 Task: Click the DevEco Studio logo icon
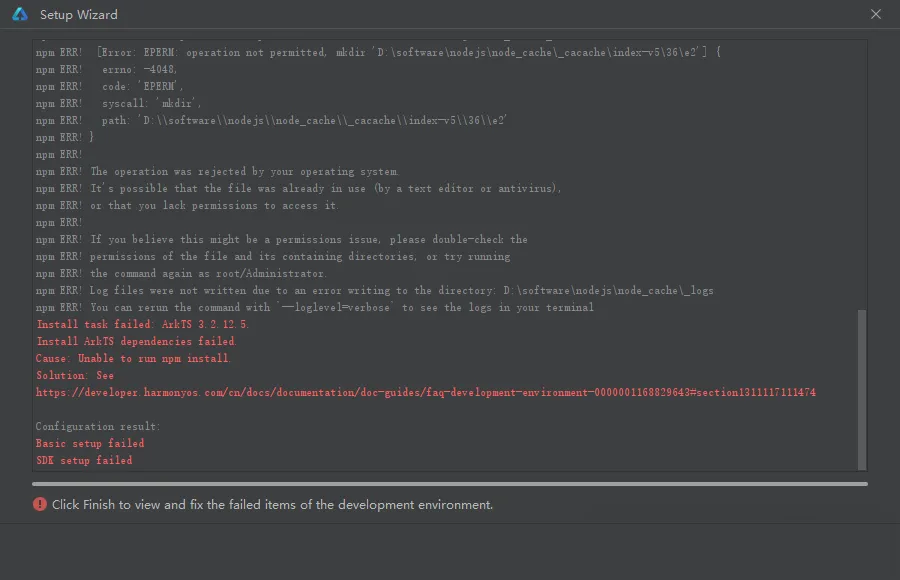[x=20, y=14]
